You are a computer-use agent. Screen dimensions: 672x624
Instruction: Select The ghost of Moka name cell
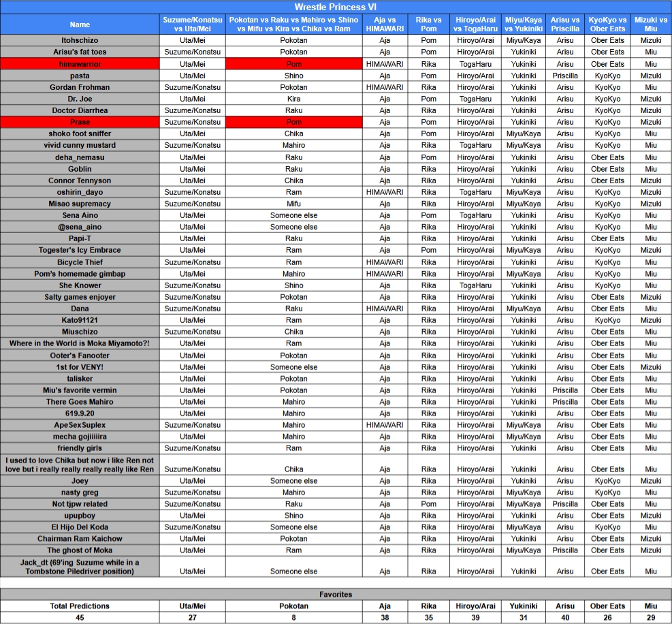80,550
